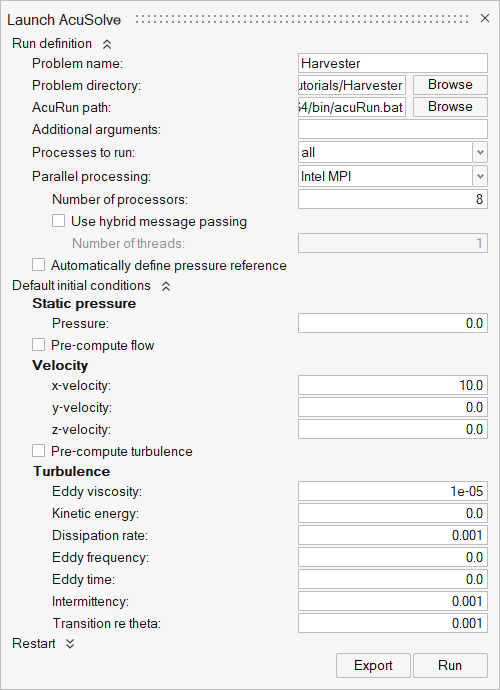Image resolution: width=500 pixels, height=690 pixels.
Task: Browse for the AcuRun path
Action: [x=450, y=107]
